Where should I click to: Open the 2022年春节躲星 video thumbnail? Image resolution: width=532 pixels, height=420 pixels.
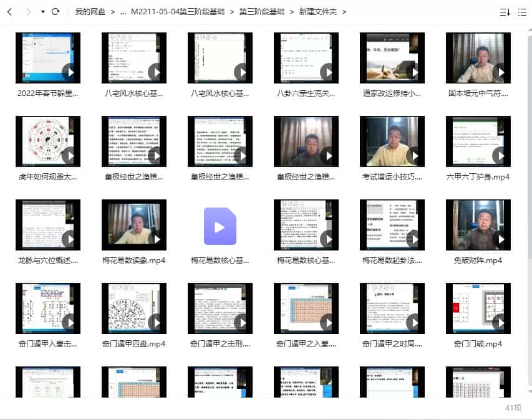click(x=47, y=57)
